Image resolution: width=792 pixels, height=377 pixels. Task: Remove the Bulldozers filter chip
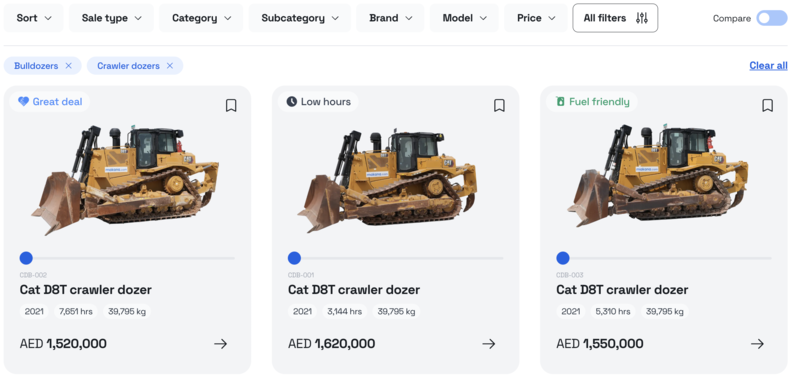(x=69, y=66)
